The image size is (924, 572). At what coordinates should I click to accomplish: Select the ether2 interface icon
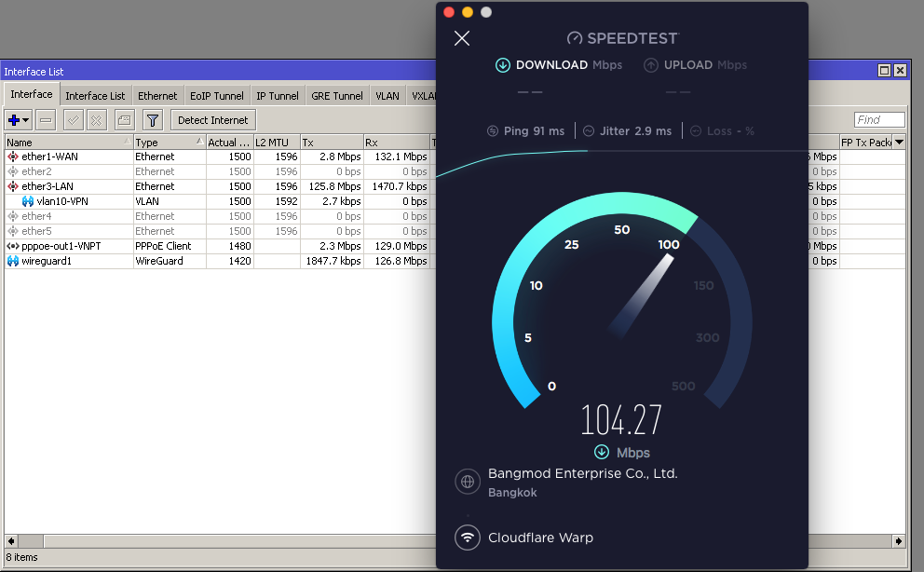click(x=12, y=171)
